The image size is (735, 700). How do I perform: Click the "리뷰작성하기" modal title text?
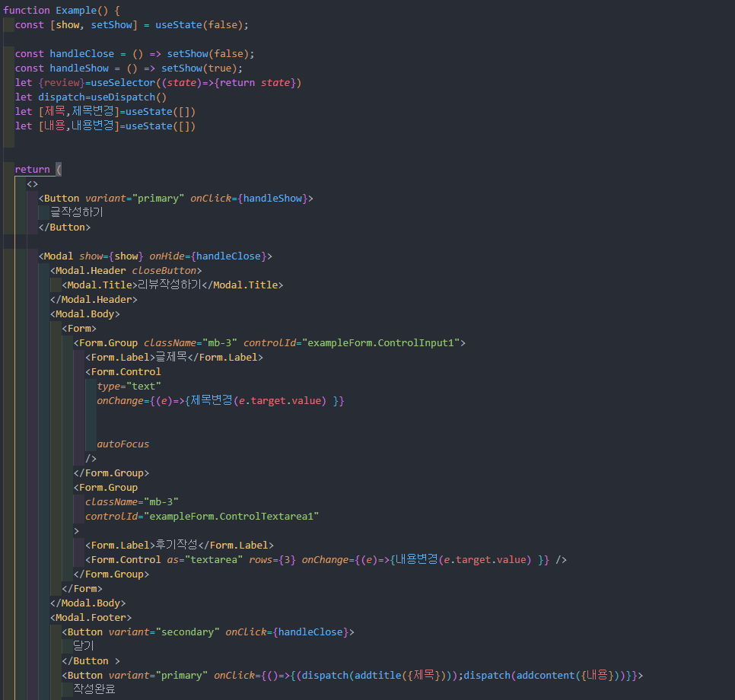click(x=169, y=285)
